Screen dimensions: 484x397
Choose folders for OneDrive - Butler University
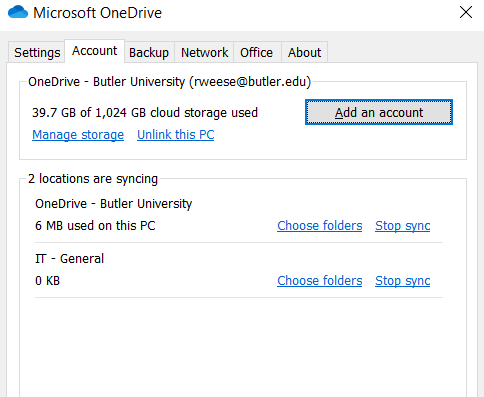point(320,226)
